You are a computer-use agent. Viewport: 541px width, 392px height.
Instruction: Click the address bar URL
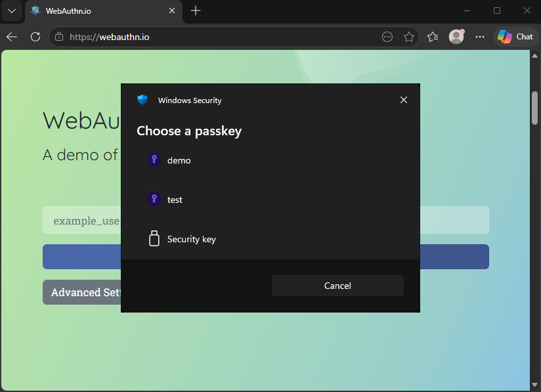tap(110, 37)
